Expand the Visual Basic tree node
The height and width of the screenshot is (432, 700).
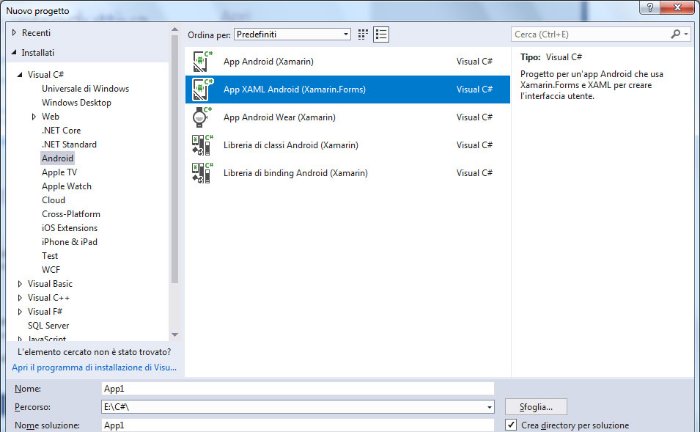point(20,284)
